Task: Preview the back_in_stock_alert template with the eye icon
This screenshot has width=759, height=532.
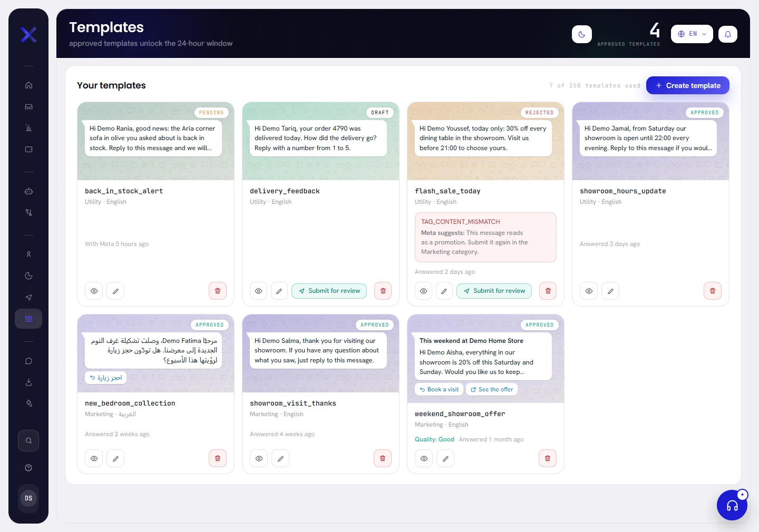Action: click(x=94, y=291)
